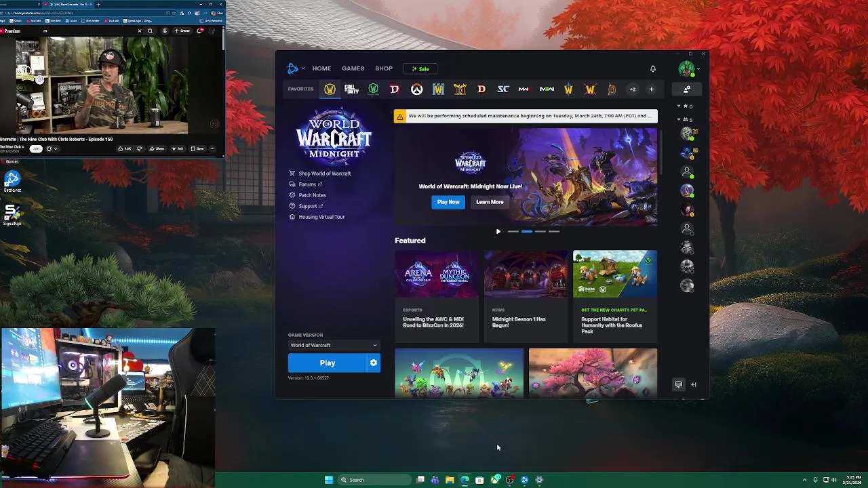The width and height of the screenshot is (868, 488).
Task: Click the Battle.net desktop shortcut
Action: click(x=12, y=182)
